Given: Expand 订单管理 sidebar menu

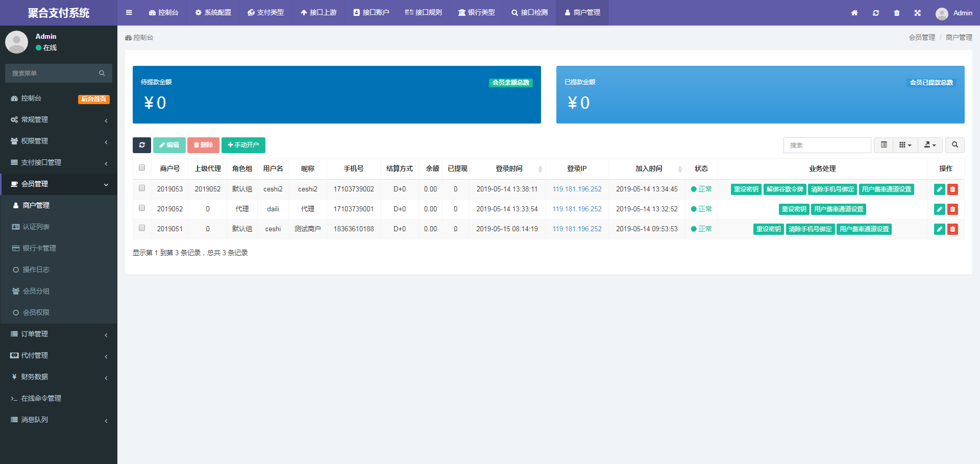Looking at the screenshot, I should click(59, 334).
